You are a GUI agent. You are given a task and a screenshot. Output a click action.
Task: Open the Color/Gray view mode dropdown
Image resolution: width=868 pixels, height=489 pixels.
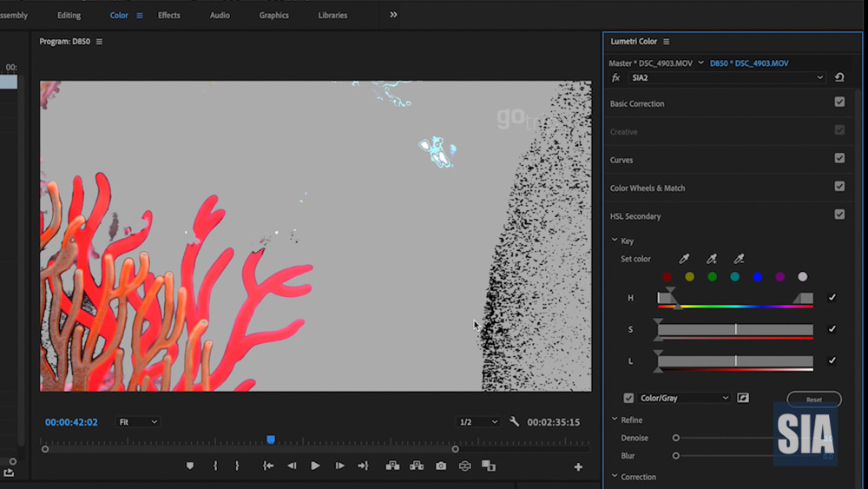click(x=684, y=398)
